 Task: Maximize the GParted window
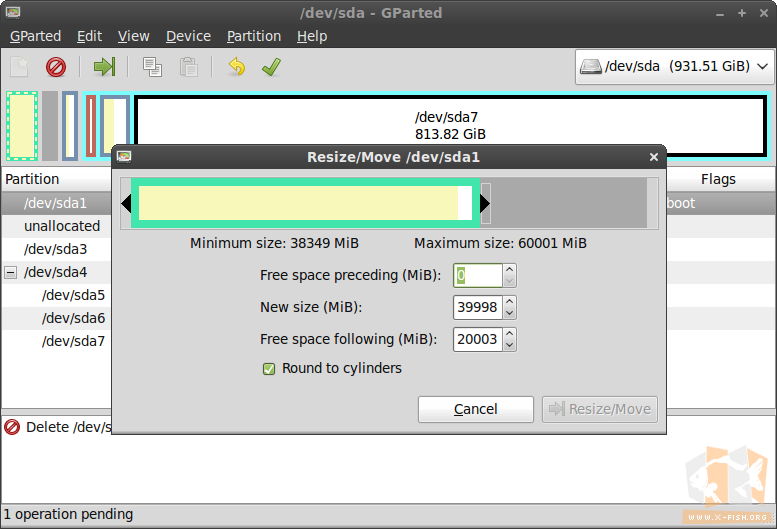point(742,13)
